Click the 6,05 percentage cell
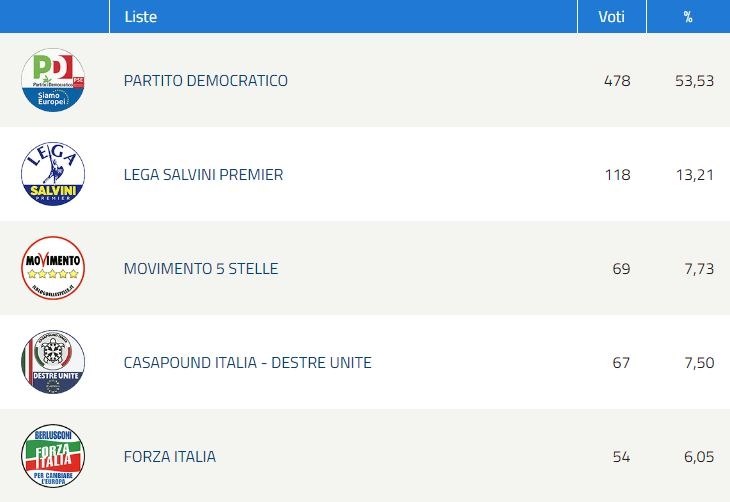Screen dimensions: 730x502 coord(699,457)
